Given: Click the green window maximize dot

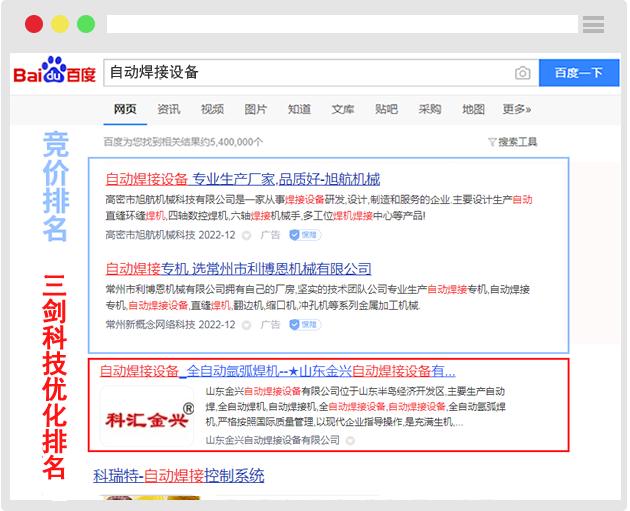Looking at the screenshot, I should click(86, 24).
